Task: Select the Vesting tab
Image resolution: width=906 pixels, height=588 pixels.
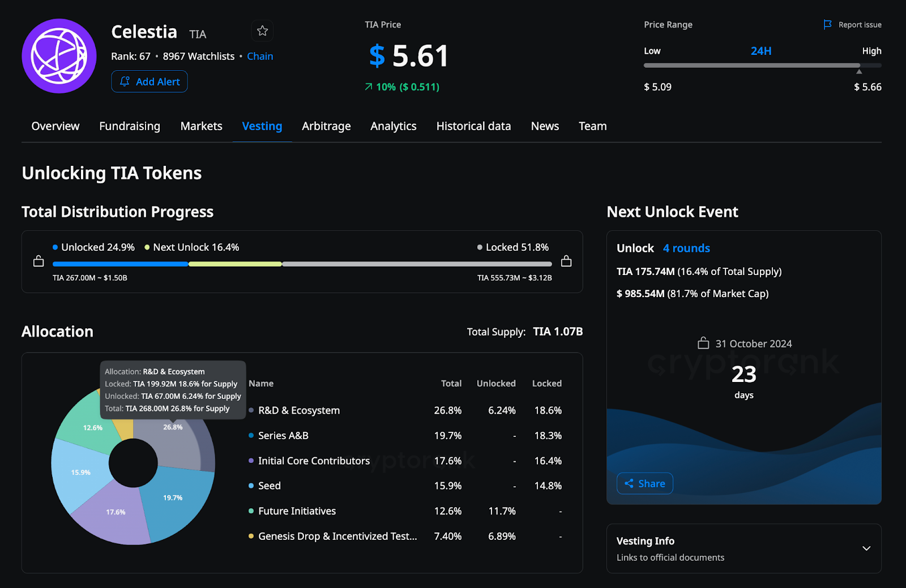Action: 262,126
